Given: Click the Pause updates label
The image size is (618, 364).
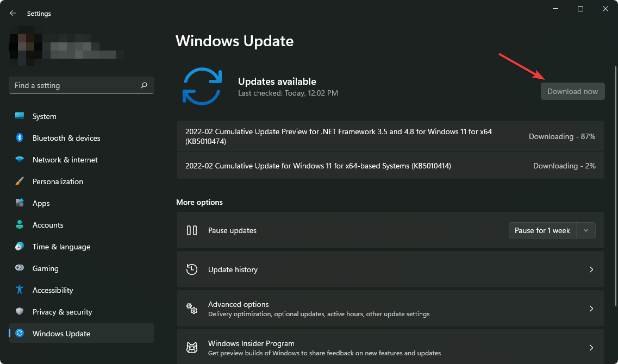Looking at the screenshot, I should 232,230.
